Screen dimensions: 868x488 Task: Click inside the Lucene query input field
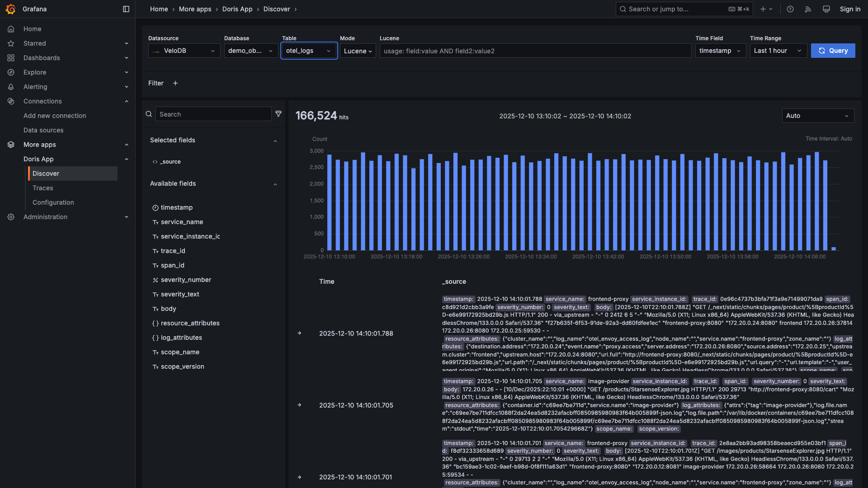coord(535,51)
